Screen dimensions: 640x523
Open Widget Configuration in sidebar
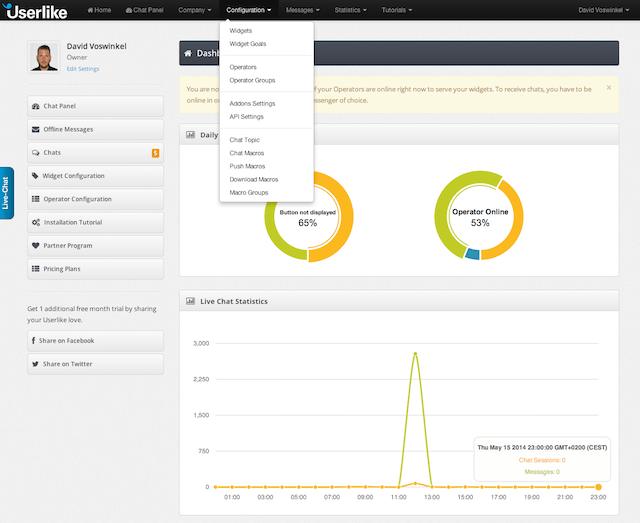pos(95,176)
